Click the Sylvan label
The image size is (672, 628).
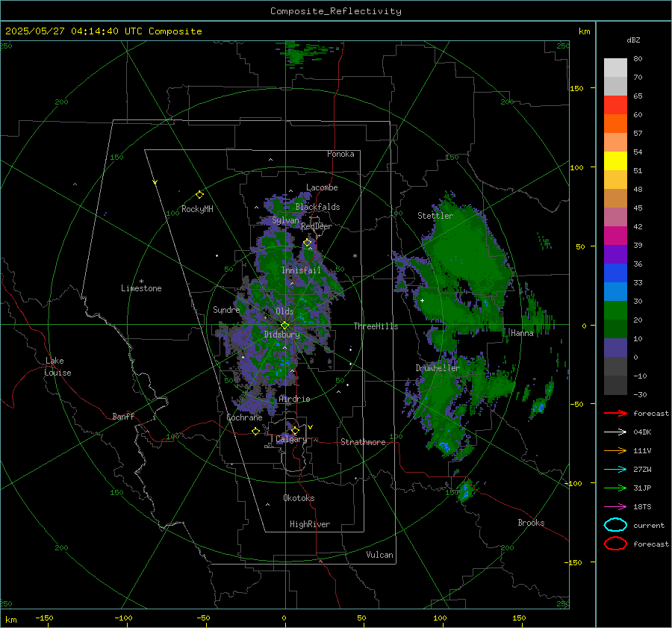click(x=285, y=220)
